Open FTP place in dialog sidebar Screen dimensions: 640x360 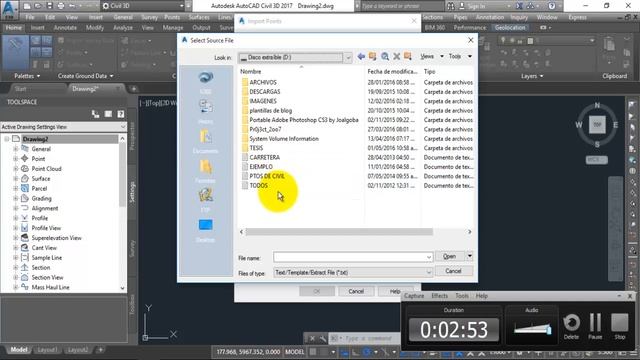205,200
